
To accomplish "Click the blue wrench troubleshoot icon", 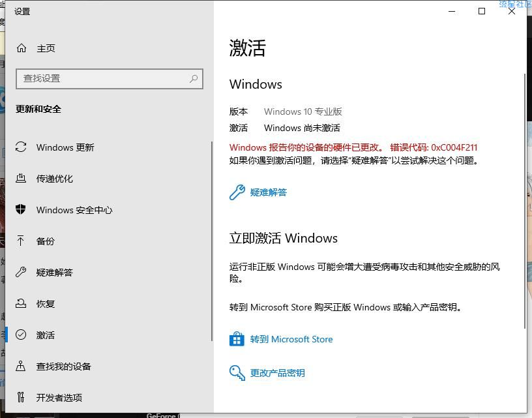I will tap(237, 192).
